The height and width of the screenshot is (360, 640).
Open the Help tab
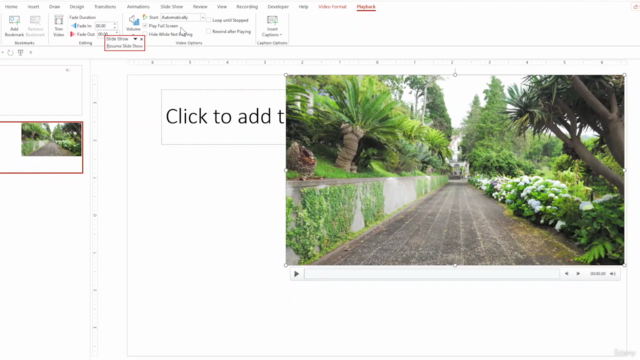coord(303,7)
